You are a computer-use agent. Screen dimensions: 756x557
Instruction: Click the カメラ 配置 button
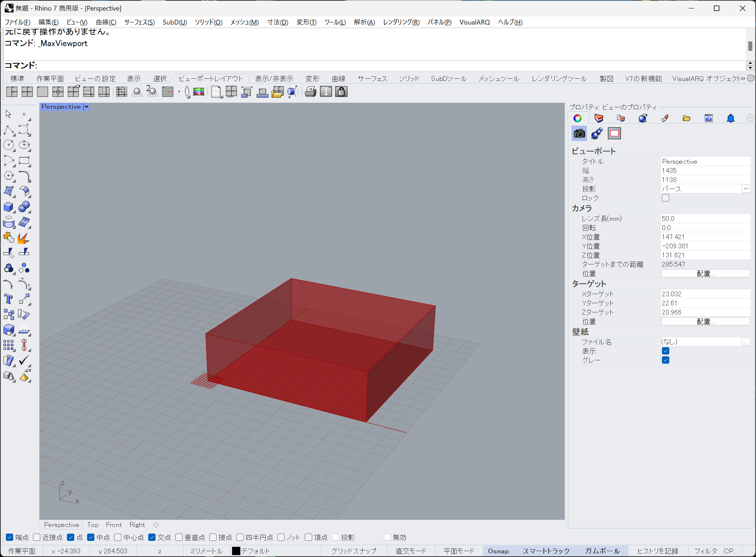pyautogui.click(x=705, y=274)
